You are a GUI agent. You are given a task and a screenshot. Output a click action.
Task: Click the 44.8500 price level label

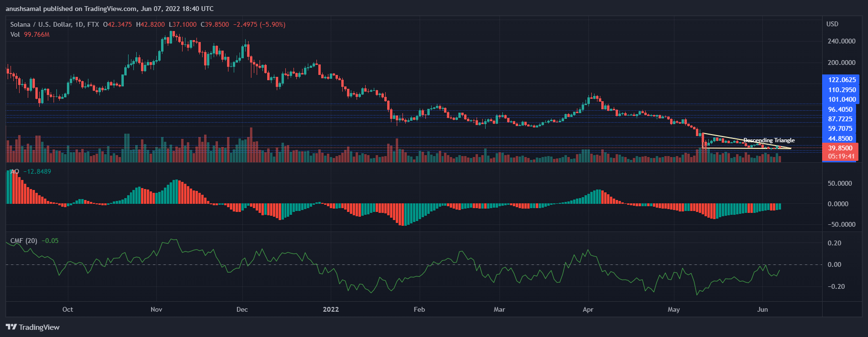click(840, 138)
